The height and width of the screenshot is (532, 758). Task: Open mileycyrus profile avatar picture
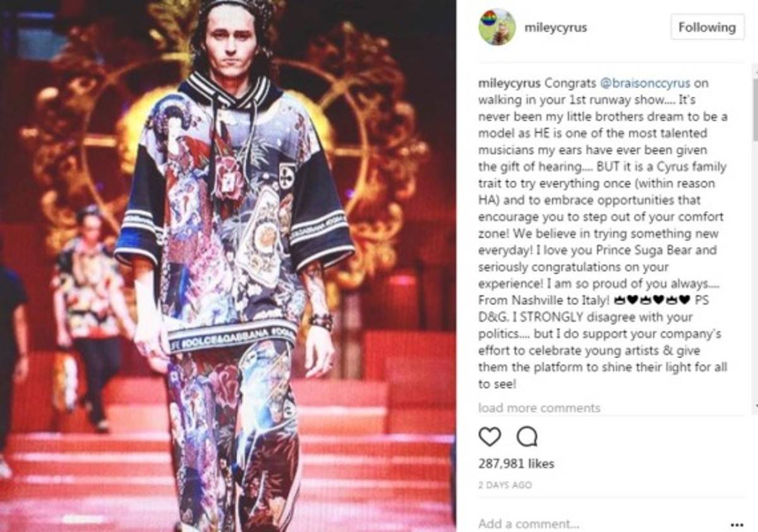tap(497, 27)
